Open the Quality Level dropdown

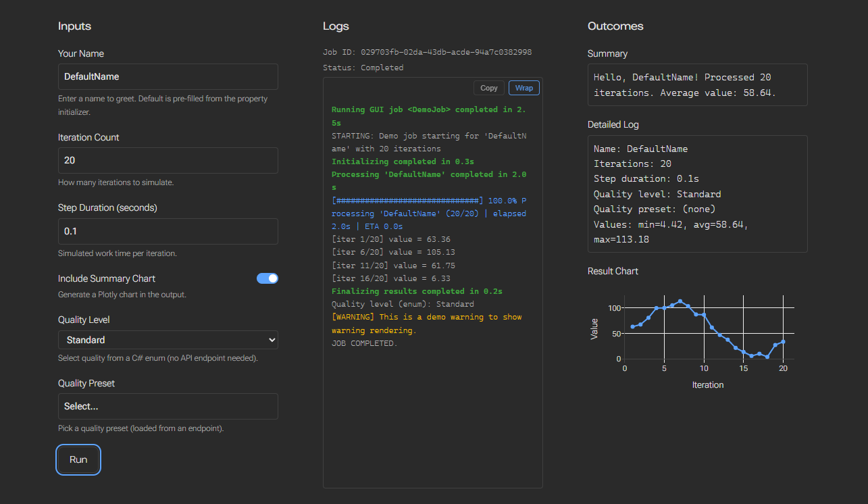[x=168, y=340]
